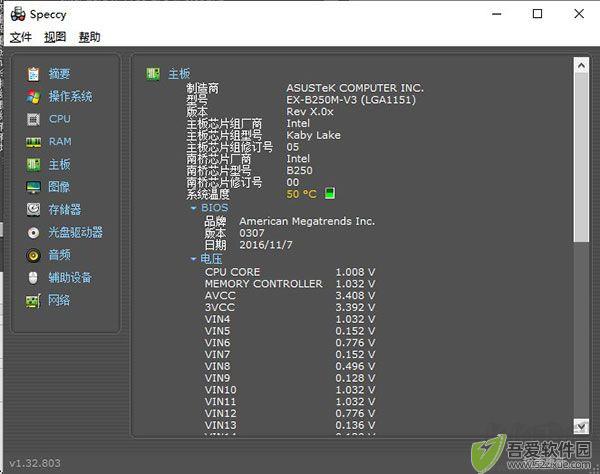Screen dimensions: 600x474
Task: Click the scrollbar up arrow
Action: tap(581, 65)
